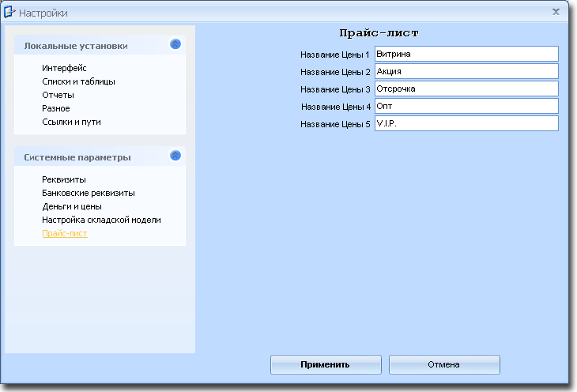Click the Применить button
Viewport: 577px width, 392px height.
coord(326,365)
